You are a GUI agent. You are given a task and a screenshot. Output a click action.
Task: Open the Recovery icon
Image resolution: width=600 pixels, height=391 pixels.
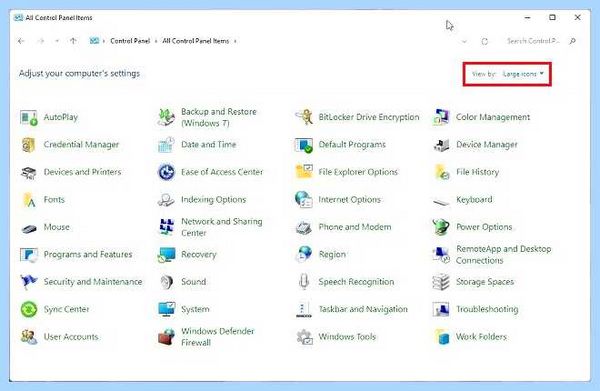(166, 255)
